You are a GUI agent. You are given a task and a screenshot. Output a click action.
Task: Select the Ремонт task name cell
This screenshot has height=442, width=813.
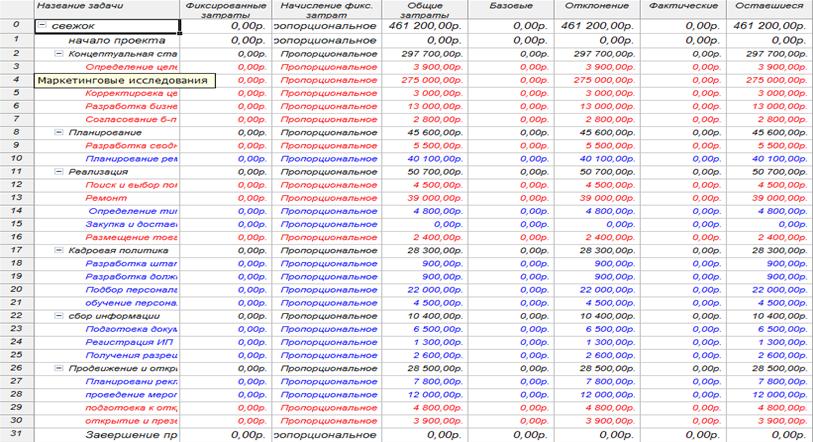pos(105,197)
